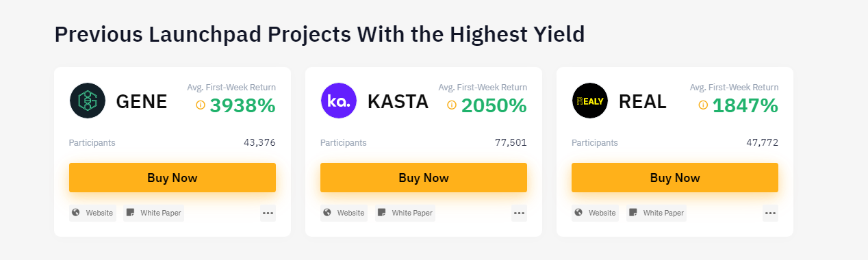Click info icon beside KASTA 2050% return

tap(452, 105)
